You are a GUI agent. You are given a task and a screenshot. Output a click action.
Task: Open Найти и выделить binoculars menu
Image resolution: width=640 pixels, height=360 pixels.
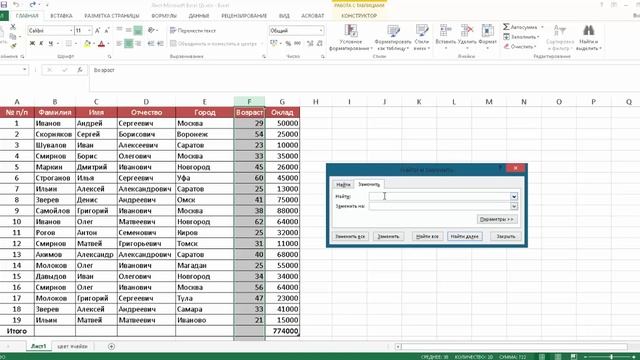tap(588, 37)
